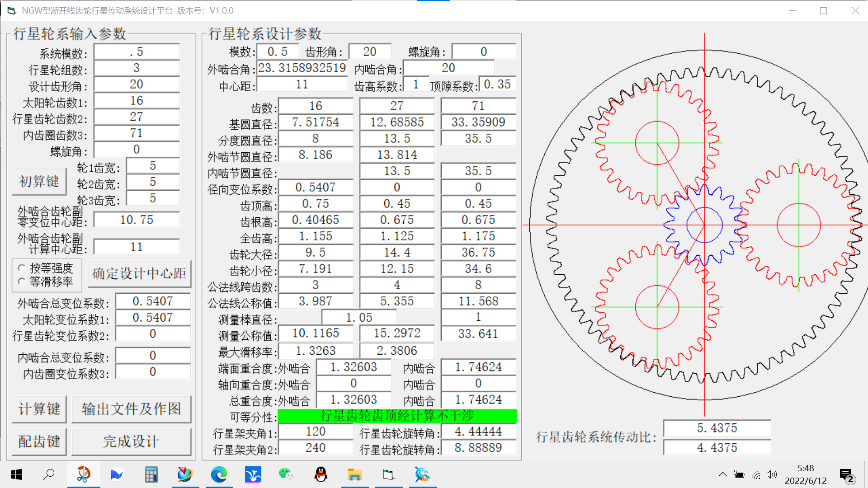Open the Windows Start menu
This screenshot has height=488, width=868.
(x=16, y=474)
